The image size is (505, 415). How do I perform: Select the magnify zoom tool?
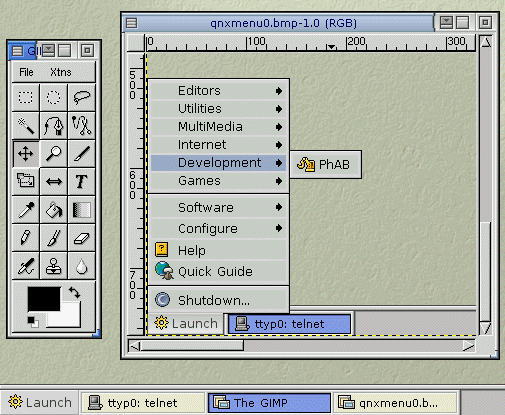click(x=53, y=153)
